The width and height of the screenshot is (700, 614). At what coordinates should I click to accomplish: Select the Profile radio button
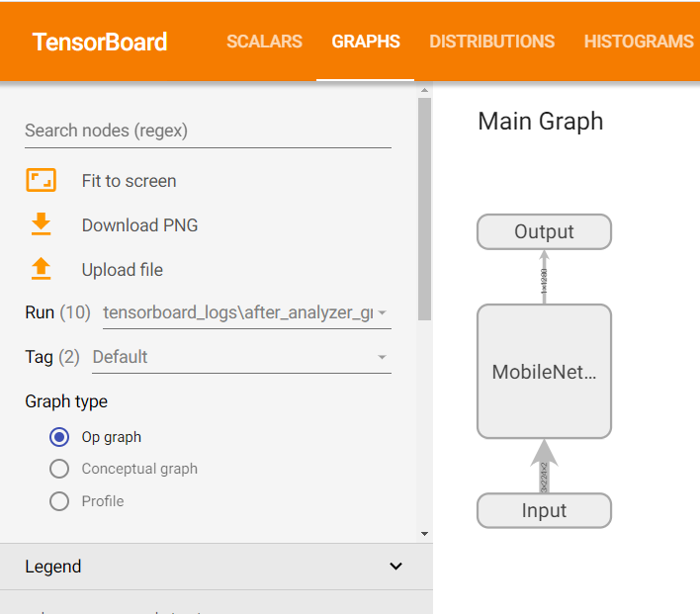[59, 501]
